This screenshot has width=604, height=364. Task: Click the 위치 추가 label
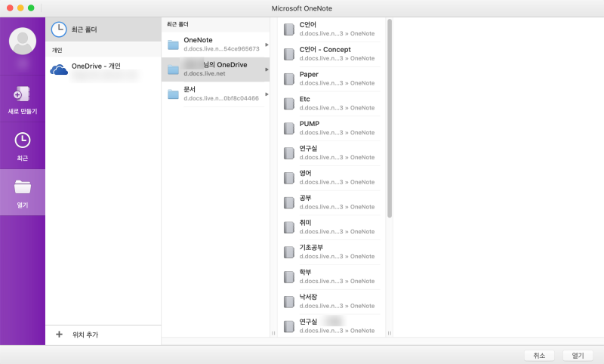click(x=85, y=335)
